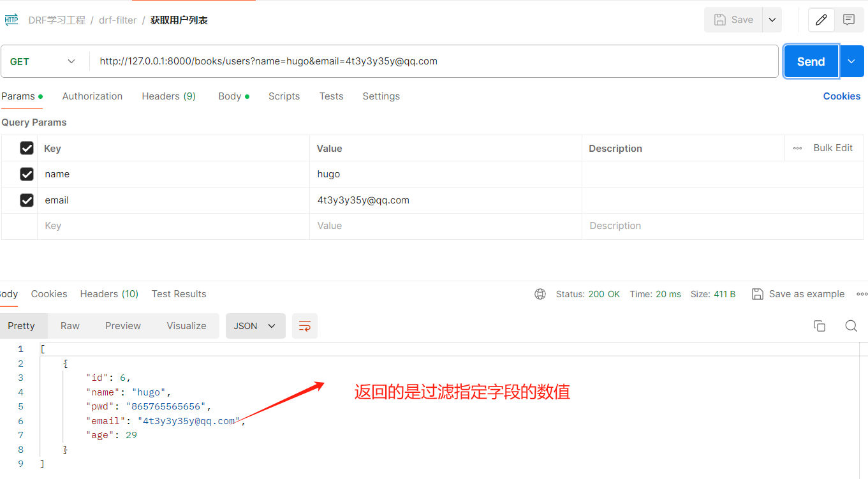Open the response Headers (10) tab
This screenshot has width=868, height=479.
tap(109, 294)
